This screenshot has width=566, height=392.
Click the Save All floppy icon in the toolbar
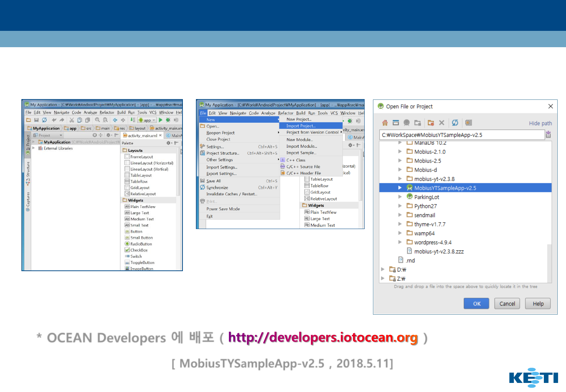(x=36, y=120)
